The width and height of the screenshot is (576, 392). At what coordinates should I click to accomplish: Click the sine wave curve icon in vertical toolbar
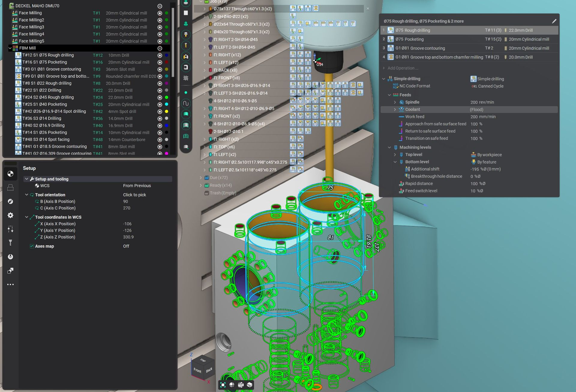click(186, 103)
